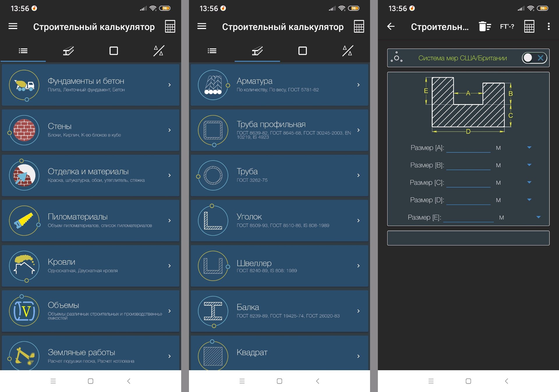The image size is (559, 392).
Task: Toggle Система мер США/Британии switch
Action: coord(534,58)
